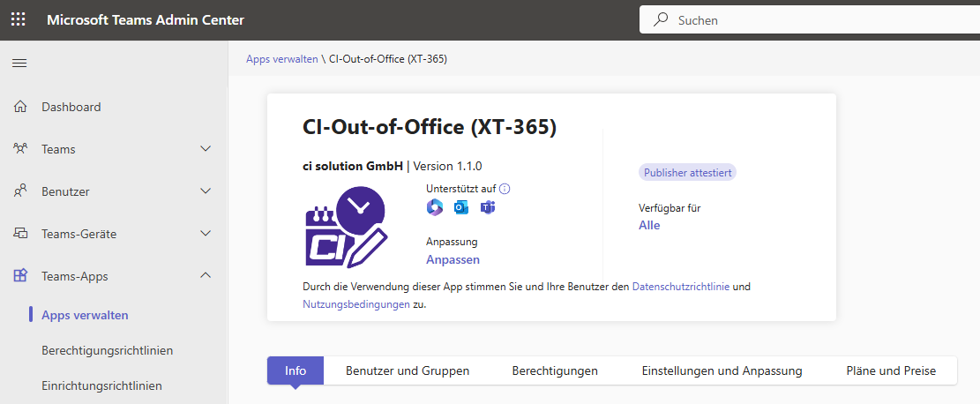Expand the Teams chevron in sidebar
Image resolution: width=980 pixels, height=404 pixels.
[206, 149]
